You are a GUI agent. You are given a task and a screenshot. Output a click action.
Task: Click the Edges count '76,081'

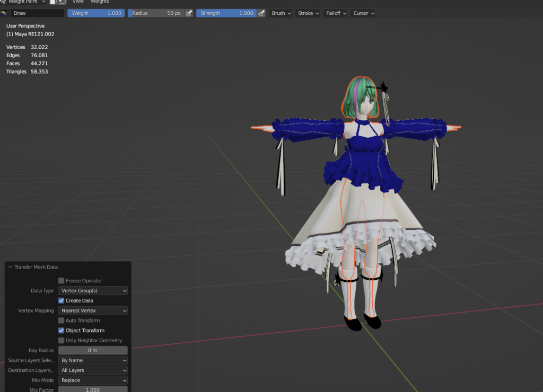click(x=39, y=56)
